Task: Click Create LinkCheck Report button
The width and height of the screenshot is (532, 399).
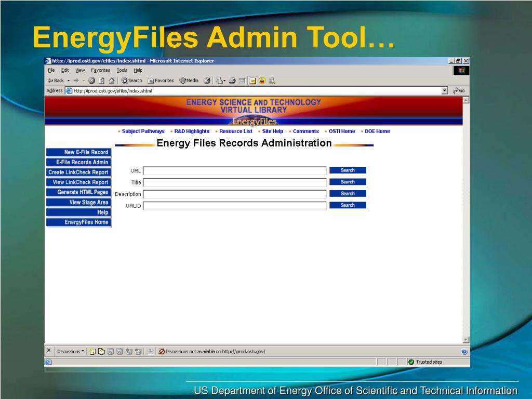Action: pyautogui.click(x=79, y=172)
